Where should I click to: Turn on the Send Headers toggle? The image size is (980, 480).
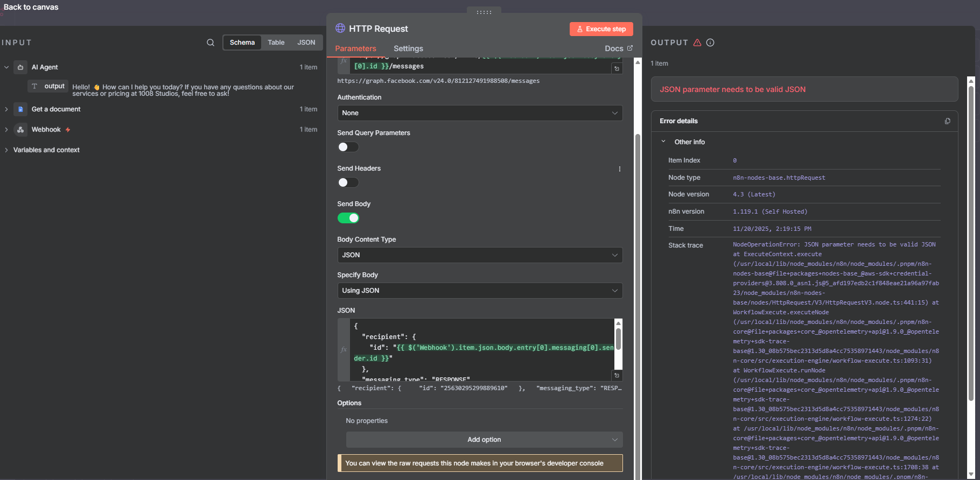click(348, 182)
